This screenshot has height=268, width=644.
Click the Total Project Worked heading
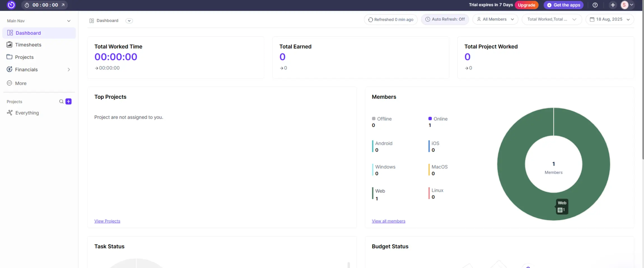pos(491,46)
